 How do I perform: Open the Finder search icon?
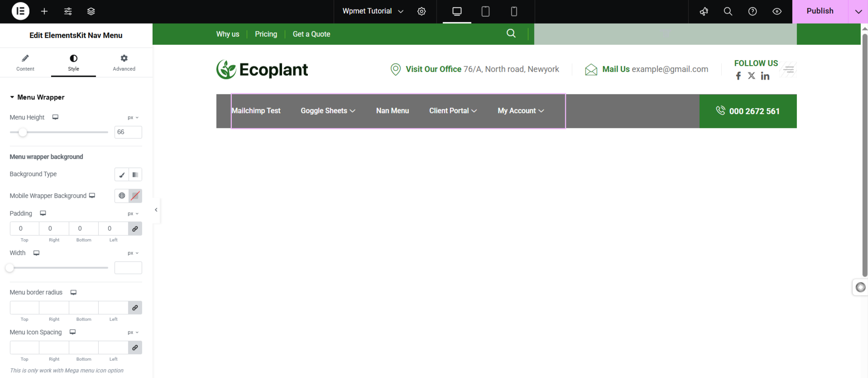(x=728, y=11)
